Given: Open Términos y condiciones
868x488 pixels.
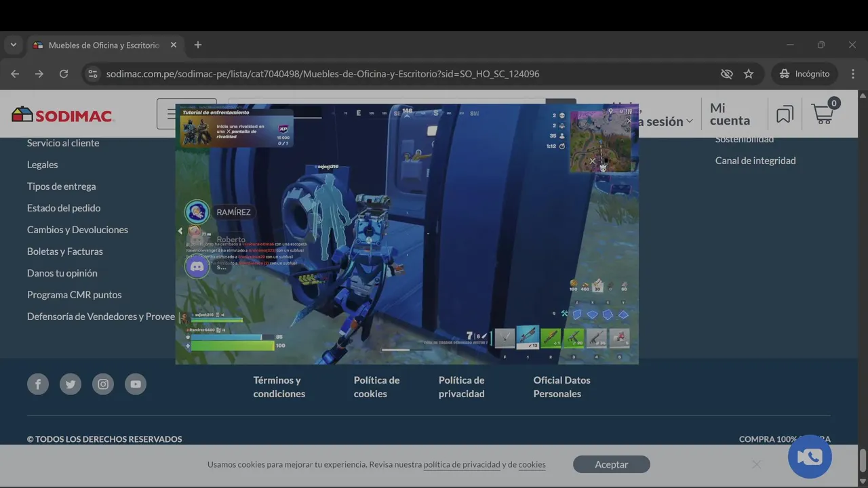Looking at the screenshot, I should (279, 387).
